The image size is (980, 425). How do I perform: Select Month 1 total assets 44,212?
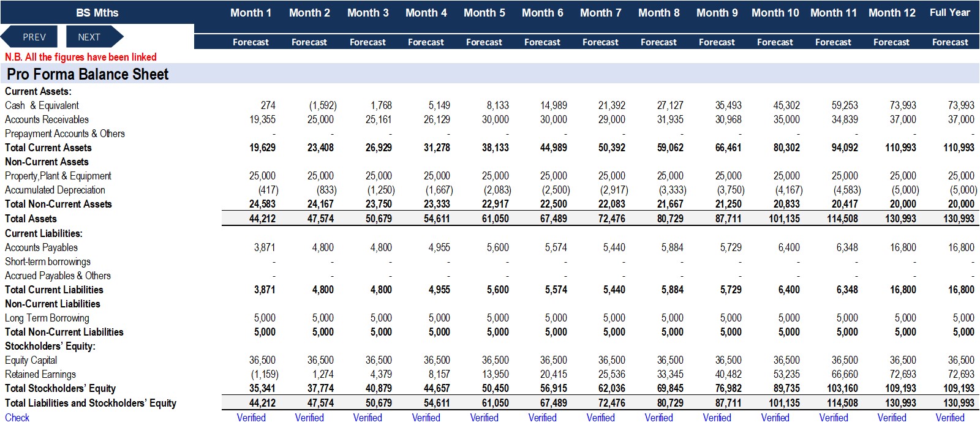[x=262, y=219]
